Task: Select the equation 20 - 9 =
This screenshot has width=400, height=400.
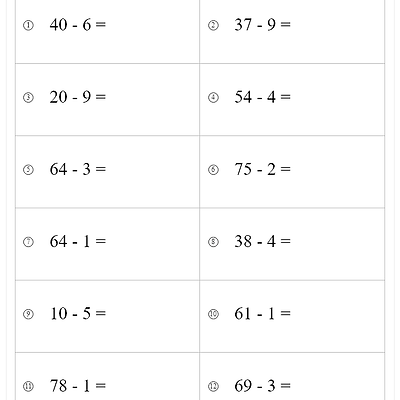Action: click(78, 97)
